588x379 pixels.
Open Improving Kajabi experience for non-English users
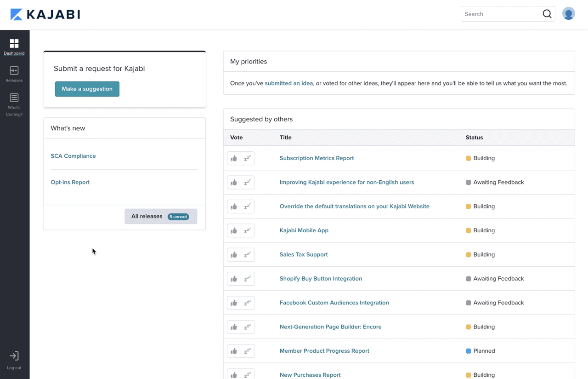(x=347, y=182)
